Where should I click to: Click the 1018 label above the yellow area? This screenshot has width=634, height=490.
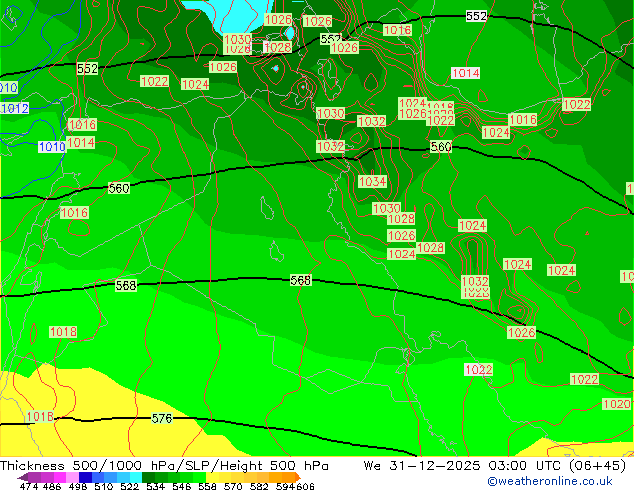pyautogui.click(x=63, y=332)
